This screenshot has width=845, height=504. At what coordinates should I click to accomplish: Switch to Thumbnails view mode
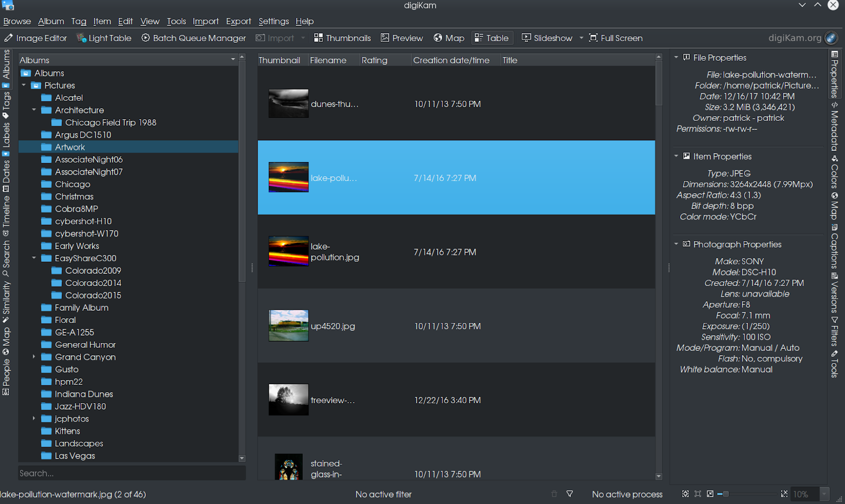(x=342, y=38)
